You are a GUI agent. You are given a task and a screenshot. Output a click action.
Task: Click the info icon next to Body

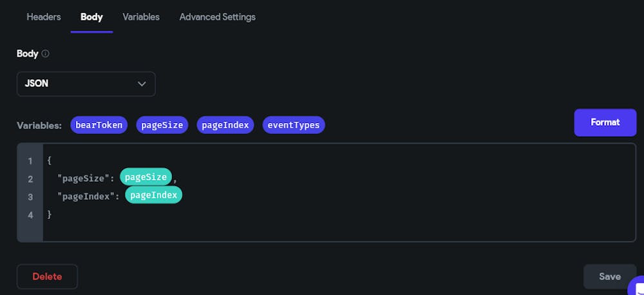[46, 54]
